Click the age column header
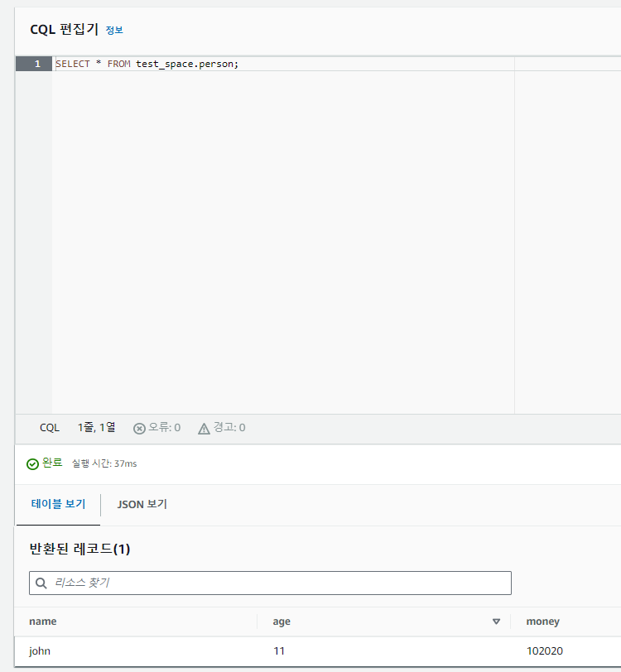The image size is (621, 672). [x=282, y=622]
